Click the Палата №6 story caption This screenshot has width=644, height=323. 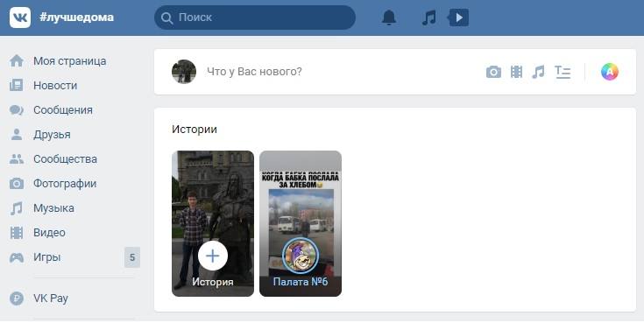click(x=301, y=282)
